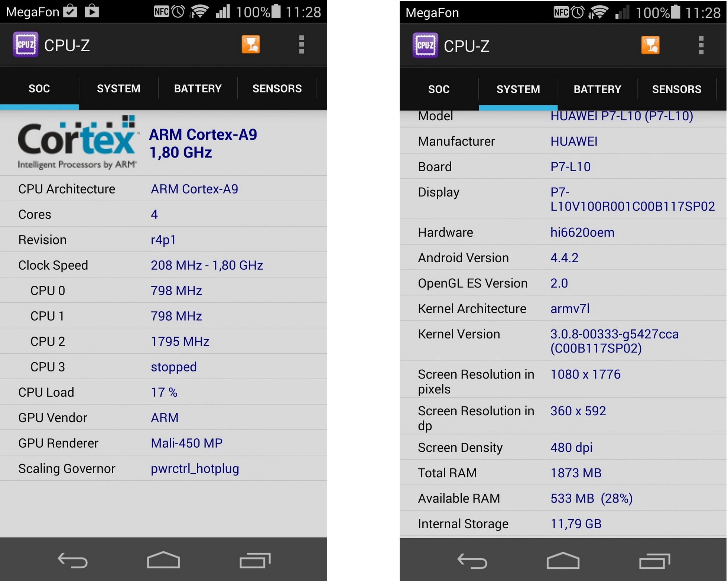This screenshot has width=728, height=581.
Task: Tap CPU 1 value '798 MHz'
Action: tap(176, 316)
